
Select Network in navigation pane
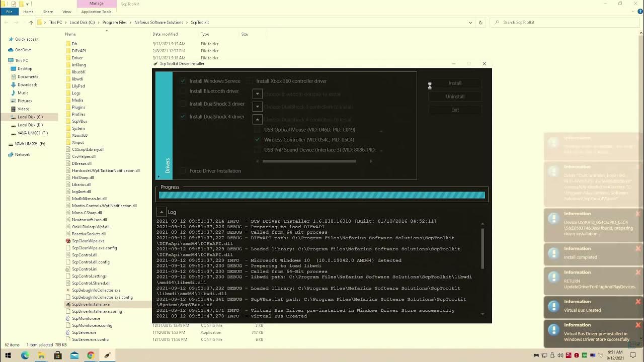pyautogui.click(x=22, y=154)
